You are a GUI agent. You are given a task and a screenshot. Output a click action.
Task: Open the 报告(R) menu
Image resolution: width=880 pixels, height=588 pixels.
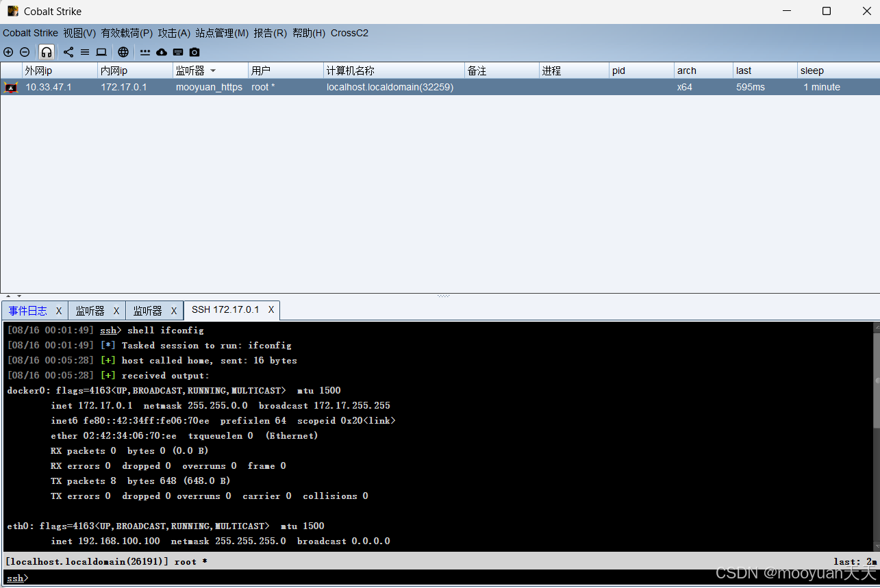[271, 33]
